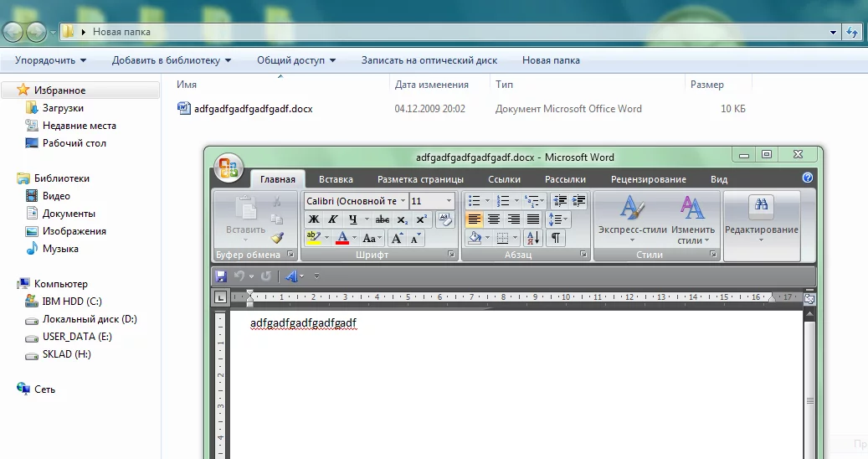Toggle show paragraph marks (¶)

[x=555, y=238]
